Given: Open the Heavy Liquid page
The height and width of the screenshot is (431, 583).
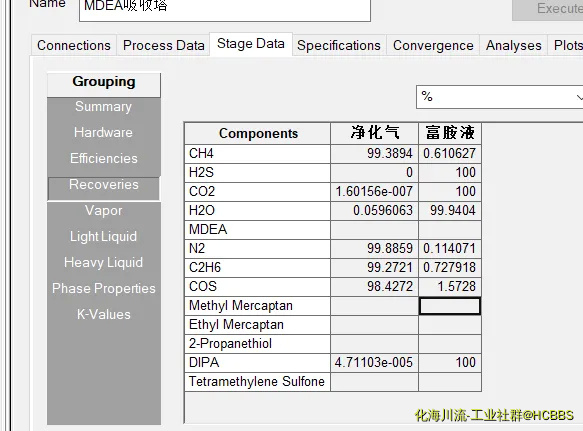Looking at the screenshot, I should pos(104,263).
